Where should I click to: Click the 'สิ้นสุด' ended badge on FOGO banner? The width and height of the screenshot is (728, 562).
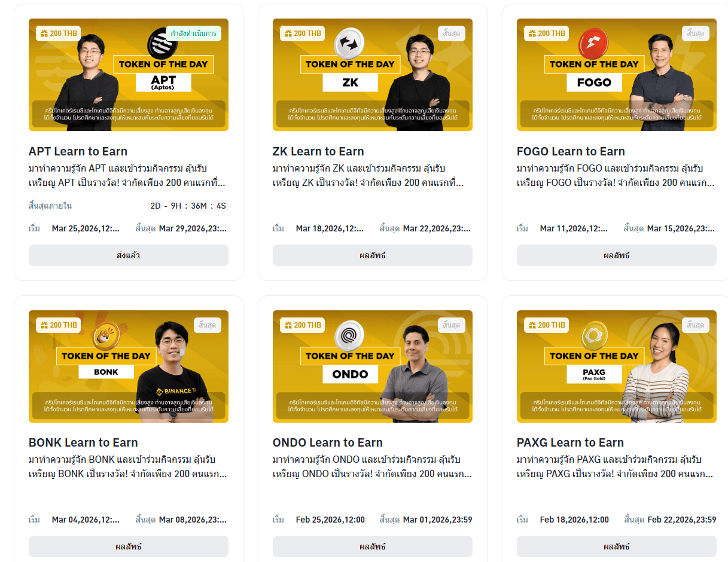pos(696,33)
